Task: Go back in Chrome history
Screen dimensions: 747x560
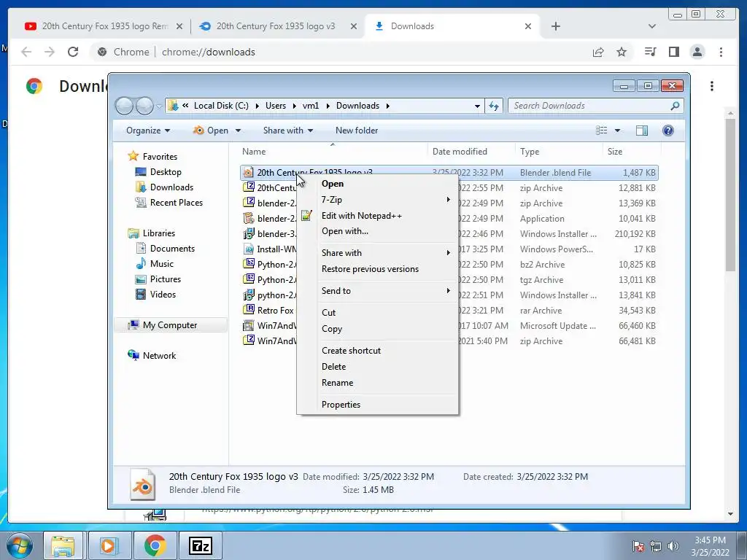Action: [26, 52]
